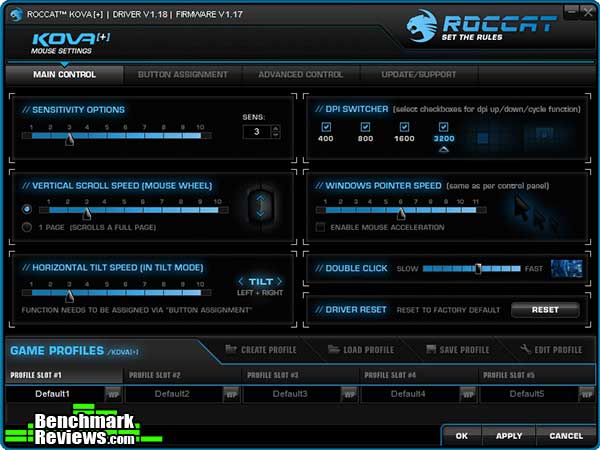600x450 pixels.
Task: Click the Apply button
Action: tap(509, 436)
